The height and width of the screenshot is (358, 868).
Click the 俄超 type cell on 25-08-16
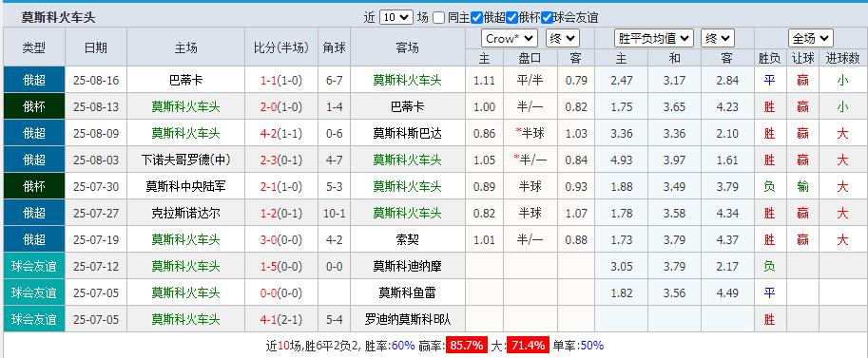click(34, 80)
